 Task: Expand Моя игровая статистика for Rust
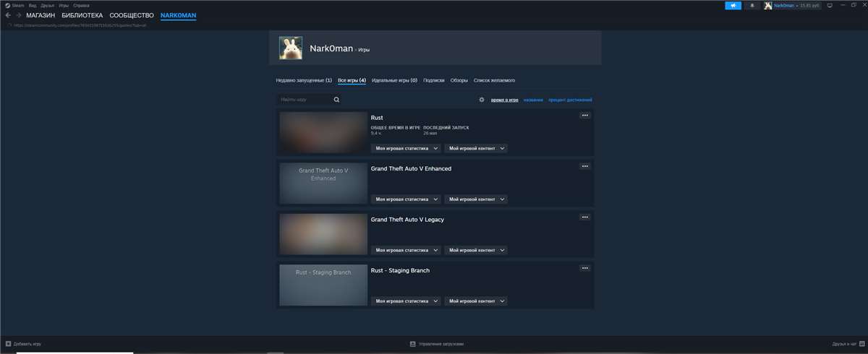click(x=406, y=148)
